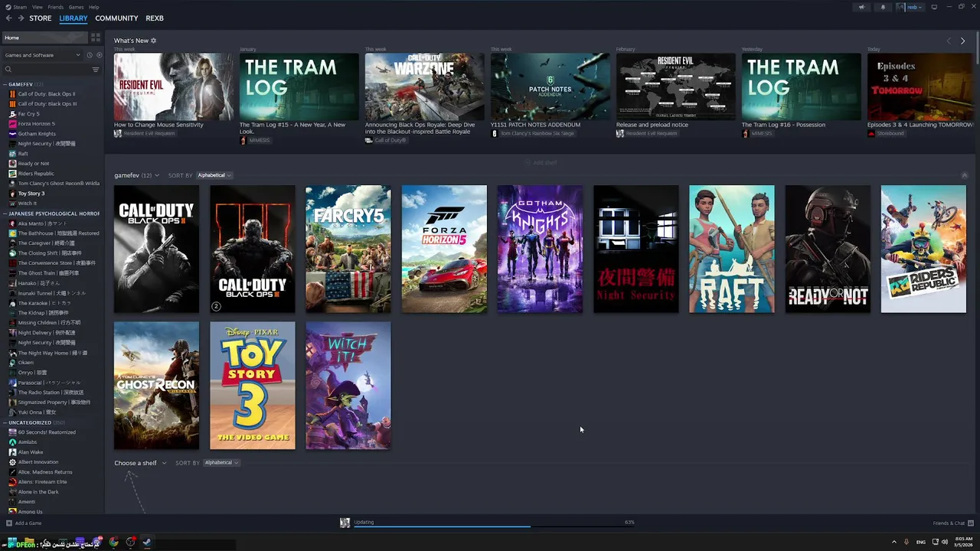The width and height of the screenshot is (980, 551).
Task: Open the Games menu
Action: pyautogui.click(x=77, y=7)
